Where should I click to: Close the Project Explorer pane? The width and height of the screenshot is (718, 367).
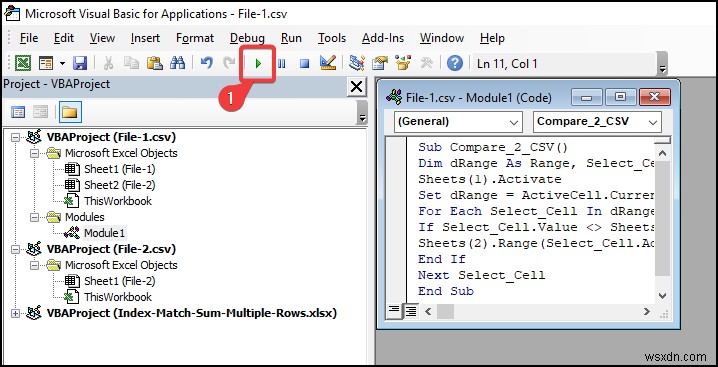tap(357, 87)
